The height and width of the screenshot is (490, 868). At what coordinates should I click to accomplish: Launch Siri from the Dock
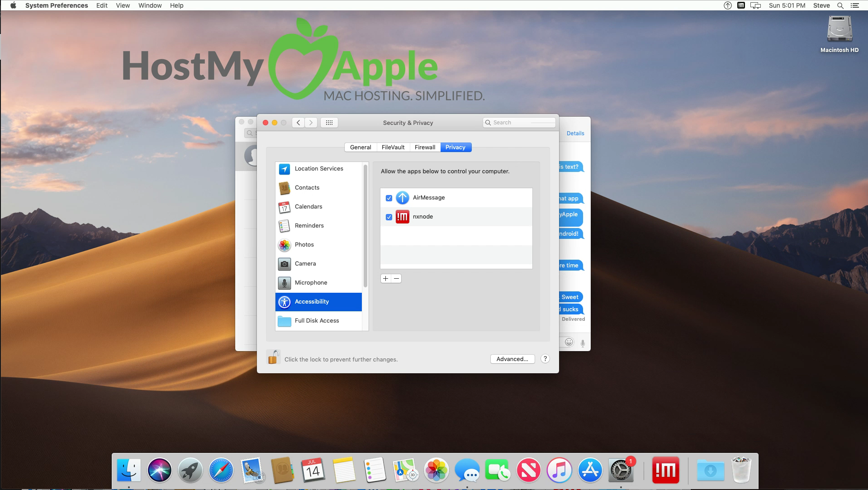[x=160, y=471]
